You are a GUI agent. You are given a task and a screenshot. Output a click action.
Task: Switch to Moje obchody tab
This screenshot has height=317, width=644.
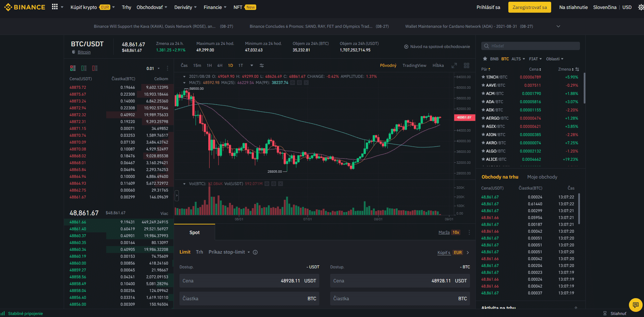542,177
